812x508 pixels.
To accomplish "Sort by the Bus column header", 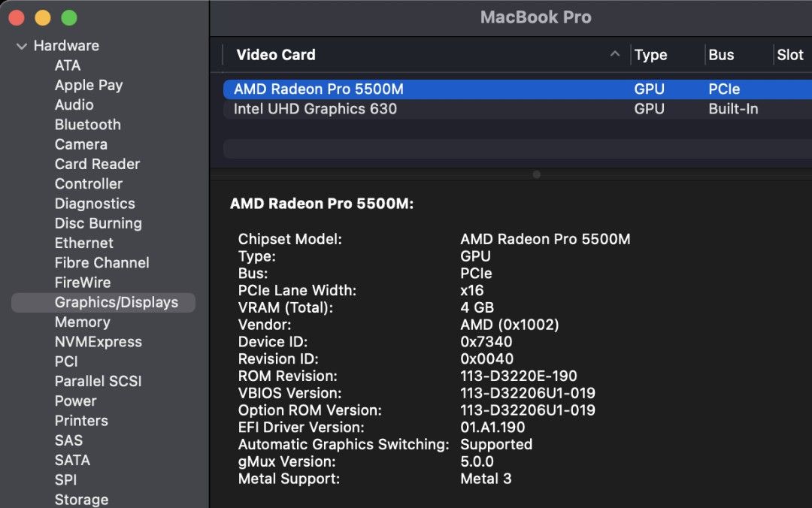I will click(x=721, y=55).
